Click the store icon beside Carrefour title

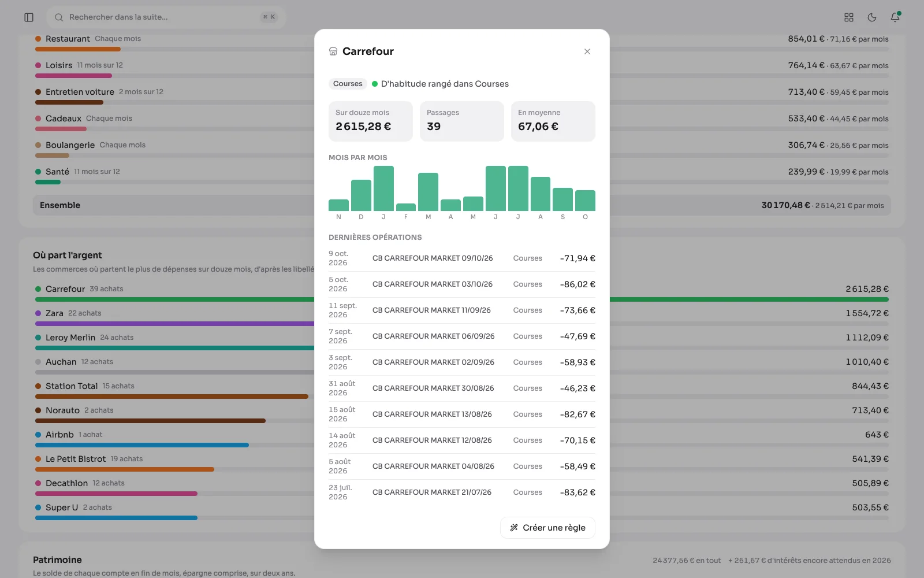click(x=333, y=51)
